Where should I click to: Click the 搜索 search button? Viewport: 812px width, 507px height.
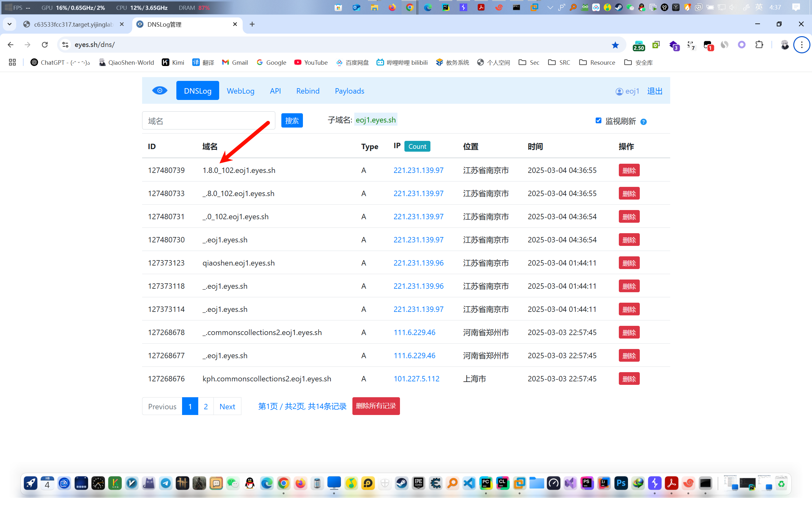[x=291, y=121]
